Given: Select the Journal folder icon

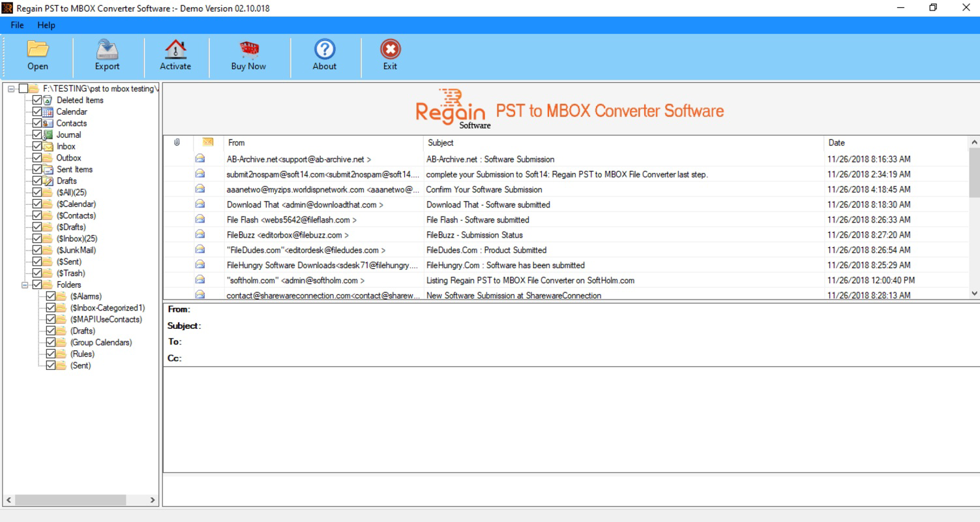Looking at the screenshot, I should [x=48, y=135].
